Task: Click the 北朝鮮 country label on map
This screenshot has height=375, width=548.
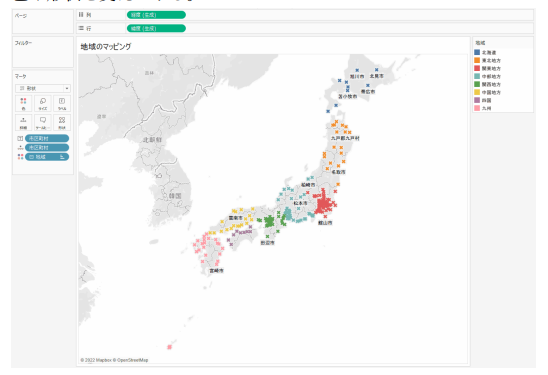Action: [x=152, y=140]
